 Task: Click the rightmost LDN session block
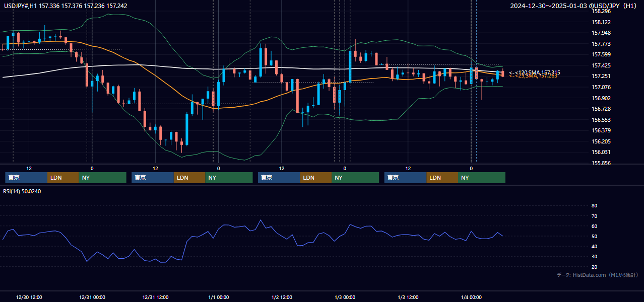[442, 178]
